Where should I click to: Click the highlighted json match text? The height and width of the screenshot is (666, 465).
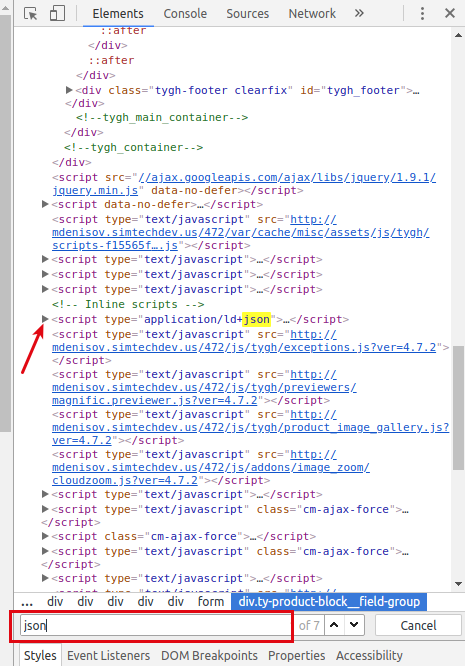click(256, 319)
